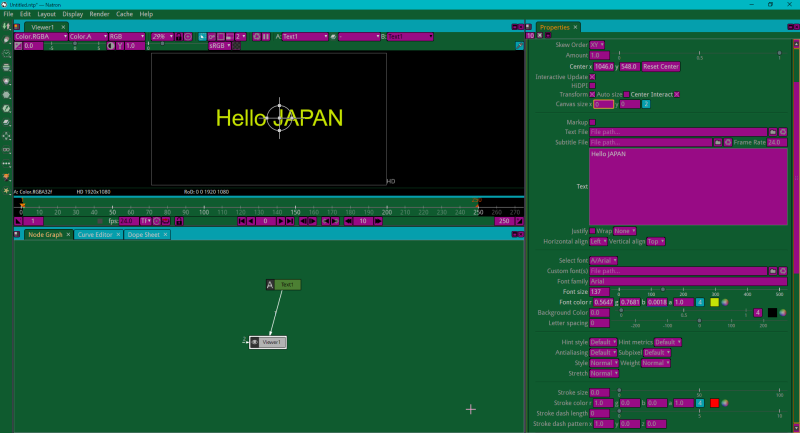Open the Font color picker wheel icon
This screenshot has width=800, height=433.
(x=724, y=302)
